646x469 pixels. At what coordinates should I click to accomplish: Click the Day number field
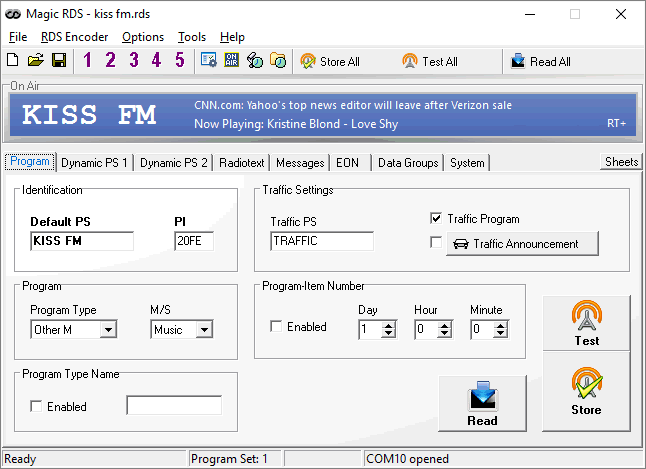(x=370, y=329)
